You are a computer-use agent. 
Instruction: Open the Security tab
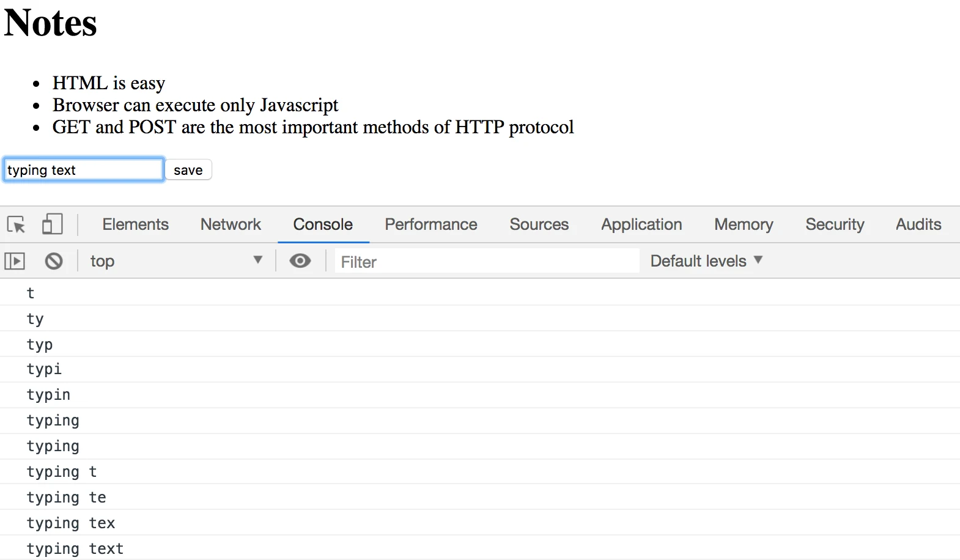[835, 224]
